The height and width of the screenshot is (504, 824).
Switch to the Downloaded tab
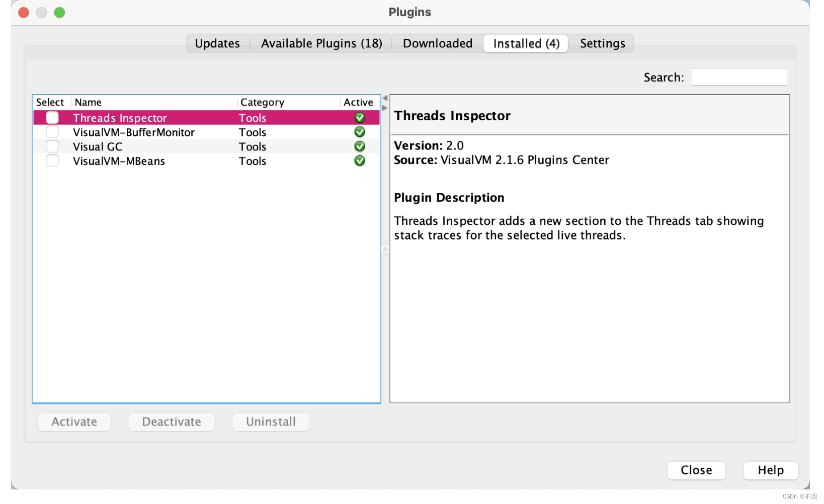pyautogui.click(x=438, y=44)
